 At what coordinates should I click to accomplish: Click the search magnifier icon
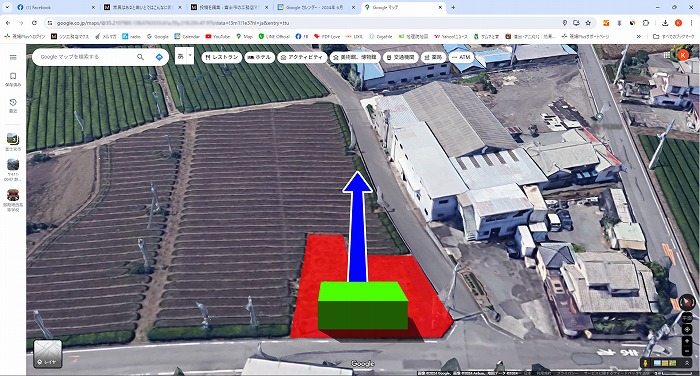click(x=140, y=57)
